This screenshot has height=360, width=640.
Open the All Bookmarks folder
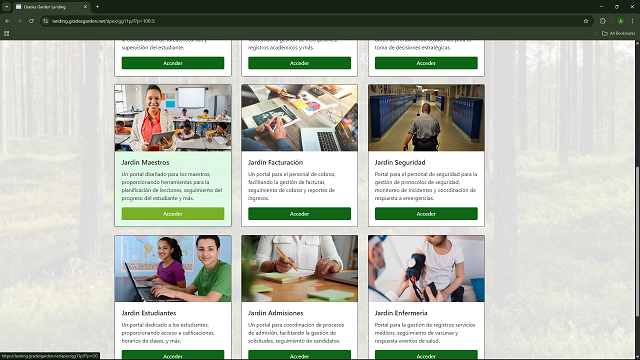[618, 33]
